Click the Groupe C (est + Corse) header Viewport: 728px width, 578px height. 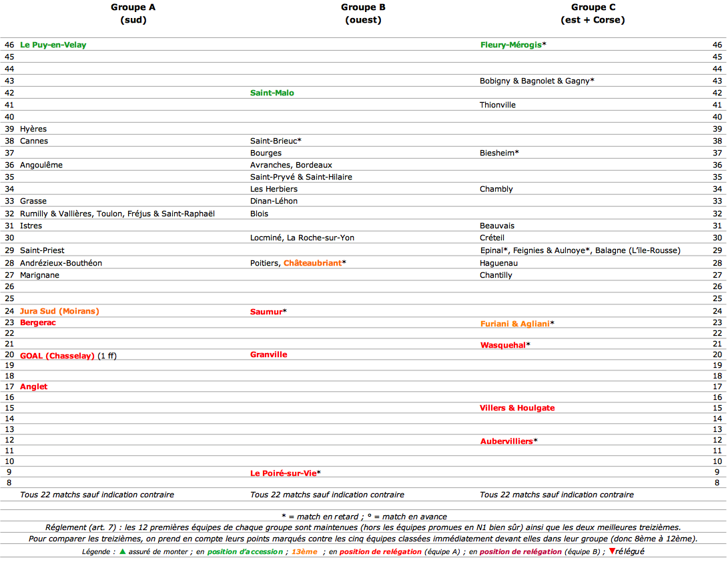[593, 13]
